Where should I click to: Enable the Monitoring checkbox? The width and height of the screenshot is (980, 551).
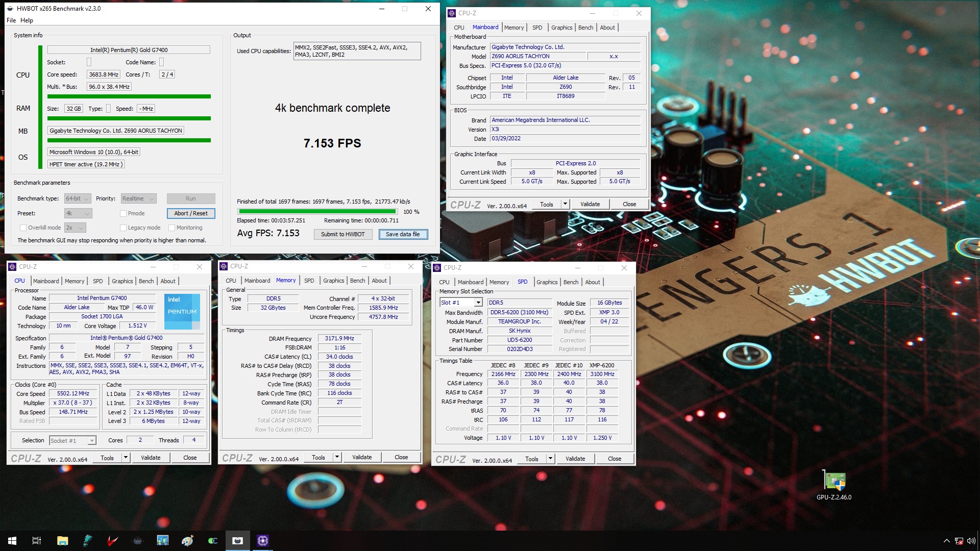[x=171, y=228]
